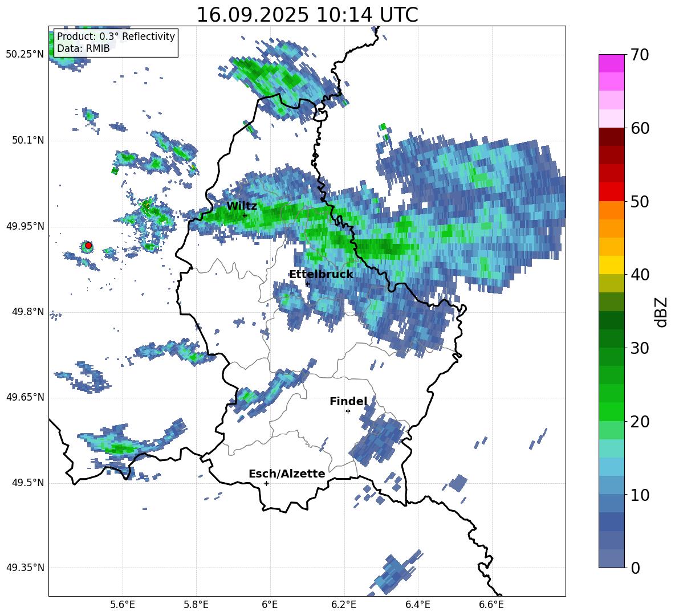Click the 50.1°N latitude label
Viewport: 675px width, 616px height.
coord(27,141)
